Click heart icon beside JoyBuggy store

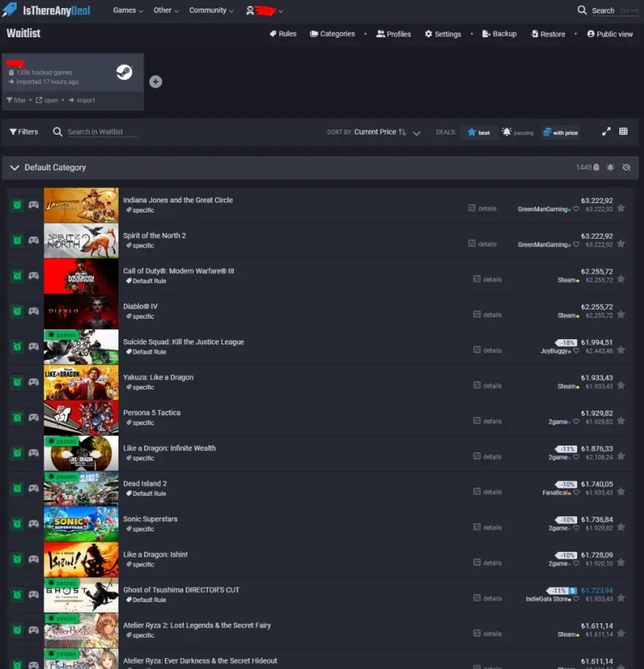[x=576, y=351]
